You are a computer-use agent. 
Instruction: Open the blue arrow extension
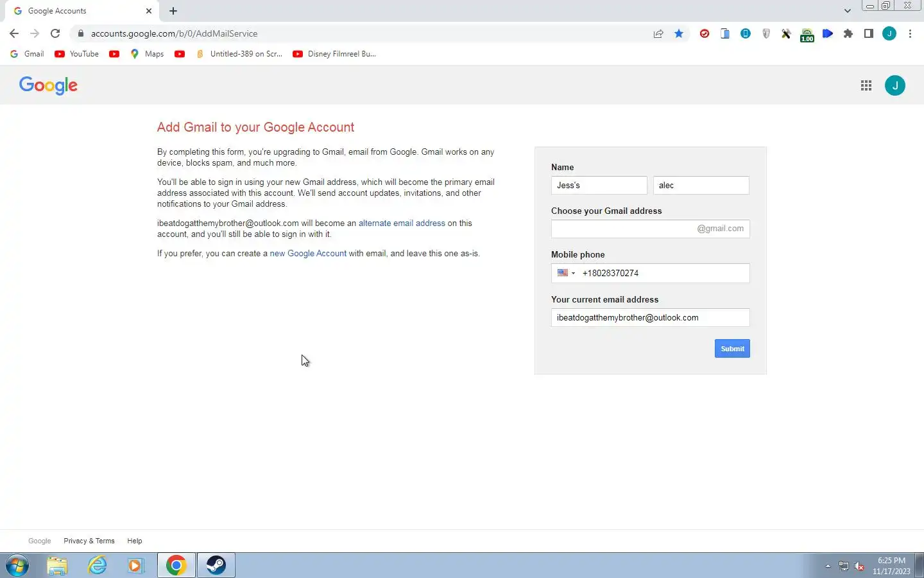828,33
